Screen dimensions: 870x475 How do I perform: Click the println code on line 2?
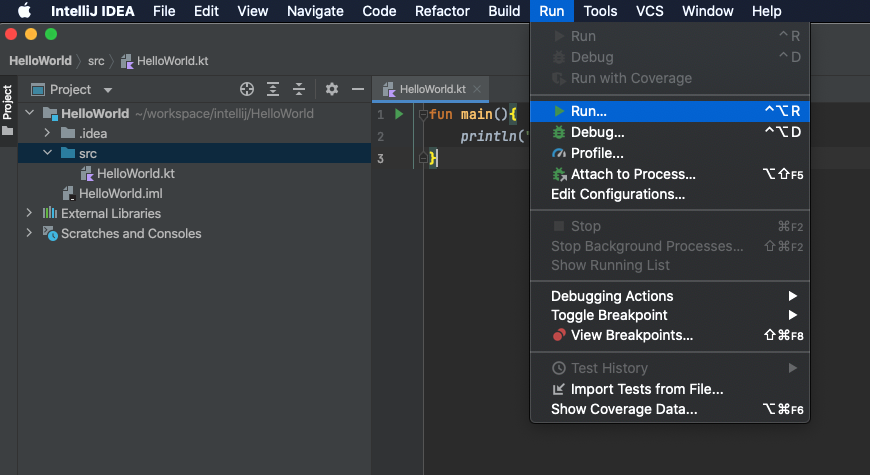[x=493, y=136]
